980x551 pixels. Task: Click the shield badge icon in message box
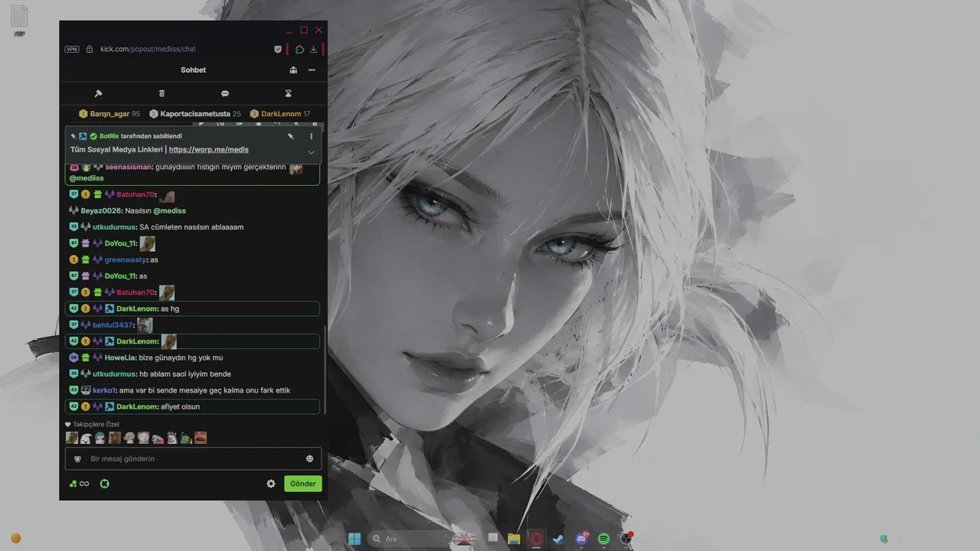(x=77, y=458)
